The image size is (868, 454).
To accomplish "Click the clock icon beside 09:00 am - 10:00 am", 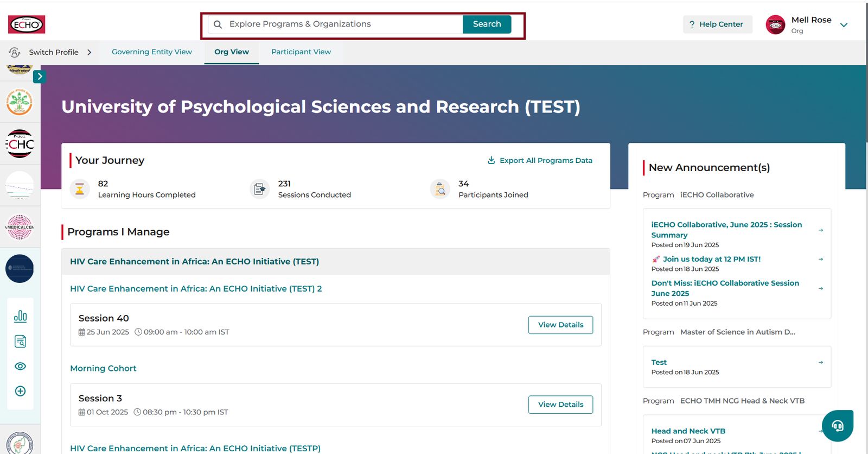I will click(x=138, y=332).
